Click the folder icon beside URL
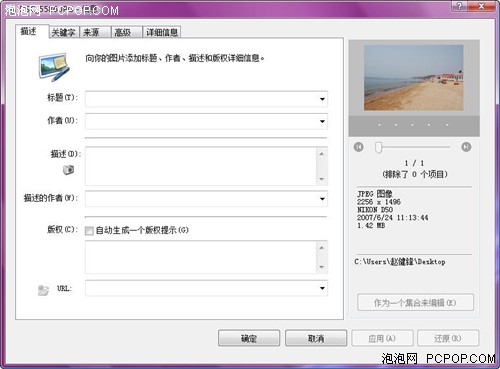 pyautogui.click(x=43, y=290)
